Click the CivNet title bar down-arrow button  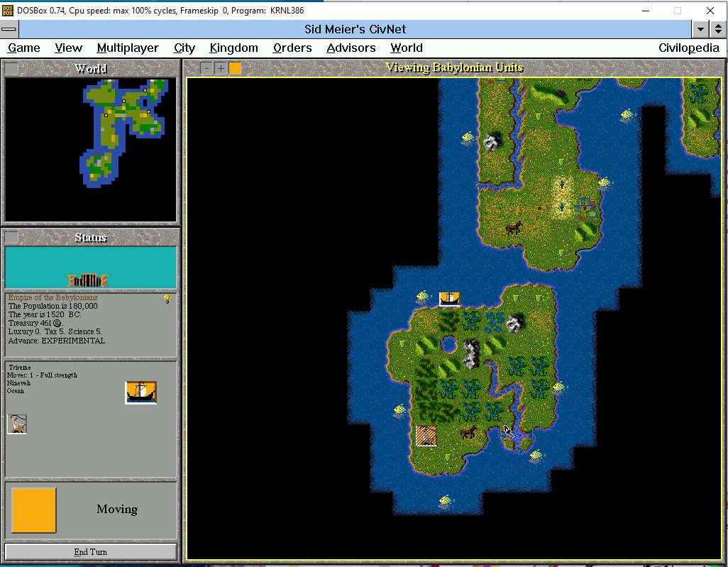[x=700, y=29]
